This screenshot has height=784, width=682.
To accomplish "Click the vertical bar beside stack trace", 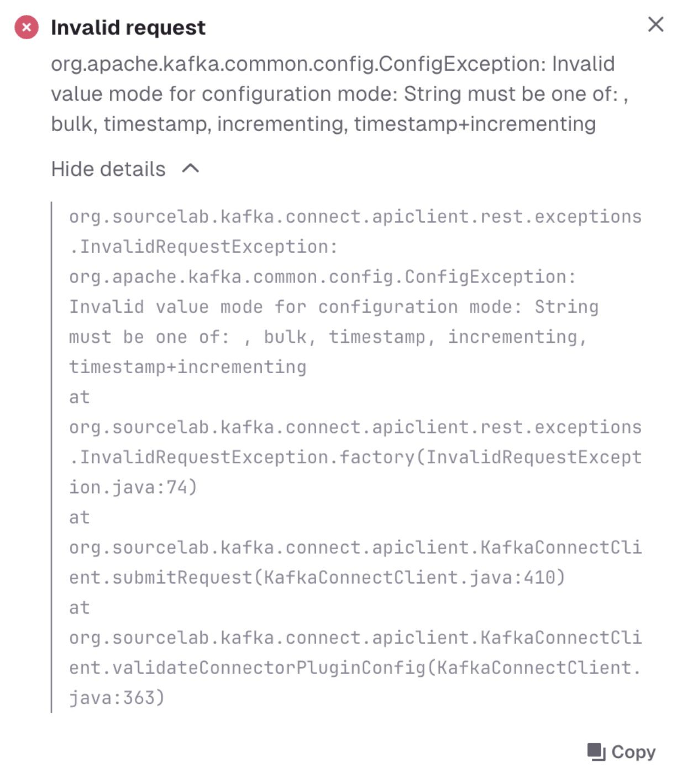I will point(51,457).
